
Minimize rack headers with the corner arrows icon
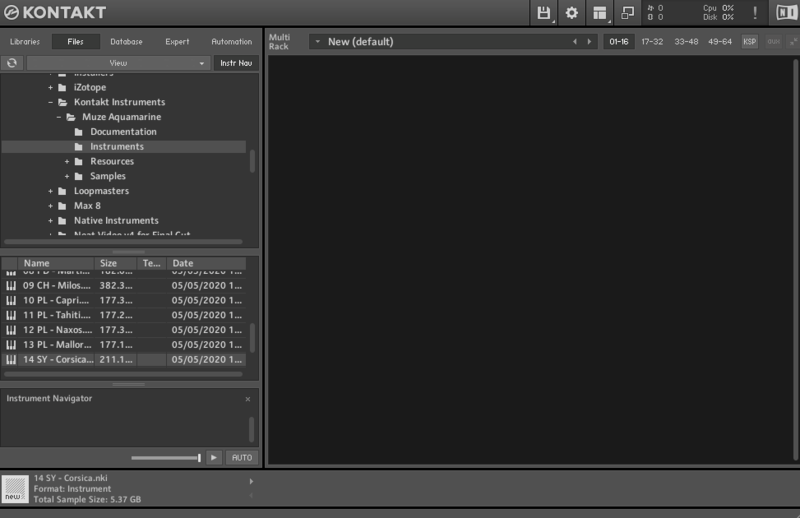793,42
